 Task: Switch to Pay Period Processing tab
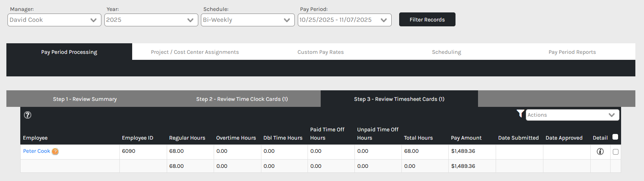[69, 52]
